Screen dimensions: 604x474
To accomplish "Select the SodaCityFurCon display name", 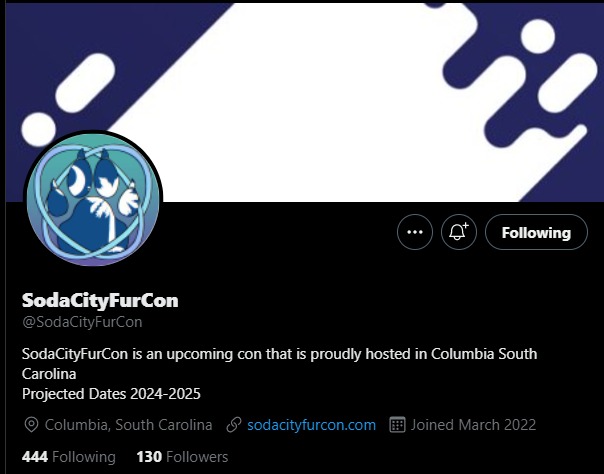I will pos(100,300).
